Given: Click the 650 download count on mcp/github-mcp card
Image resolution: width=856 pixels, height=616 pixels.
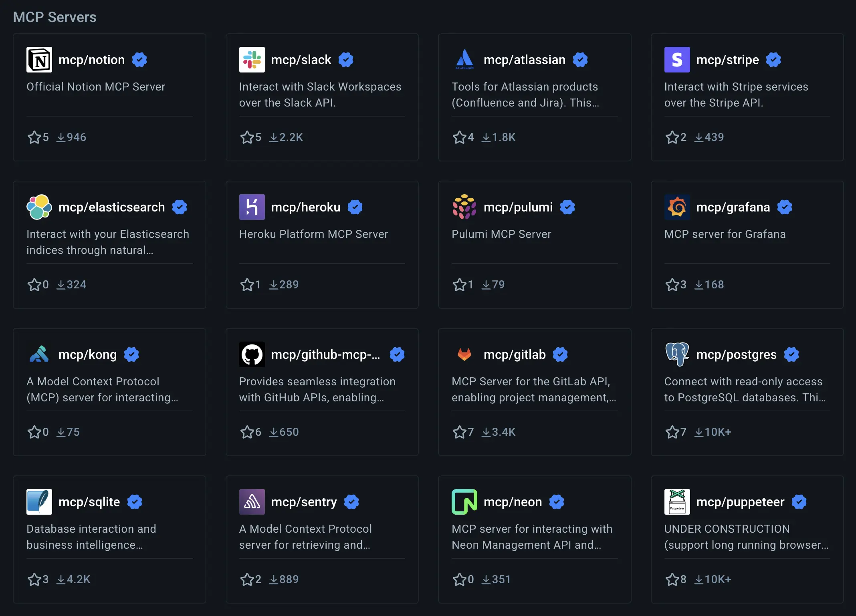Looking at the screenshot, I should pyautogui.click(x=289, y=432).
